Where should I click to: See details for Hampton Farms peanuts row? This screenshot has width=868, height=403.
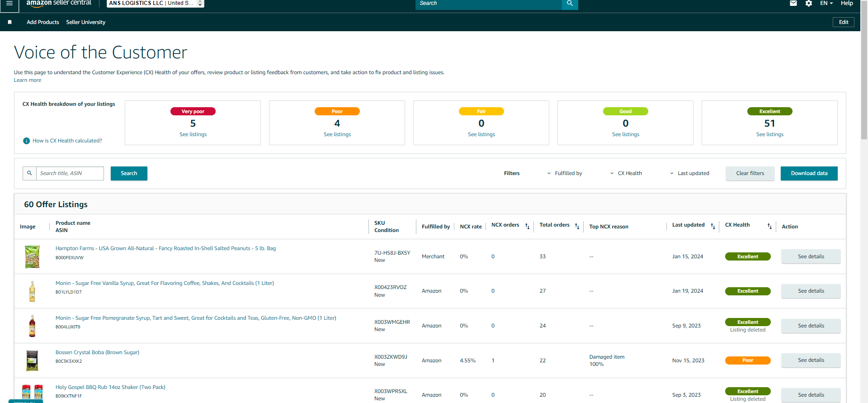pyautogui.click(x=811, y=256)
